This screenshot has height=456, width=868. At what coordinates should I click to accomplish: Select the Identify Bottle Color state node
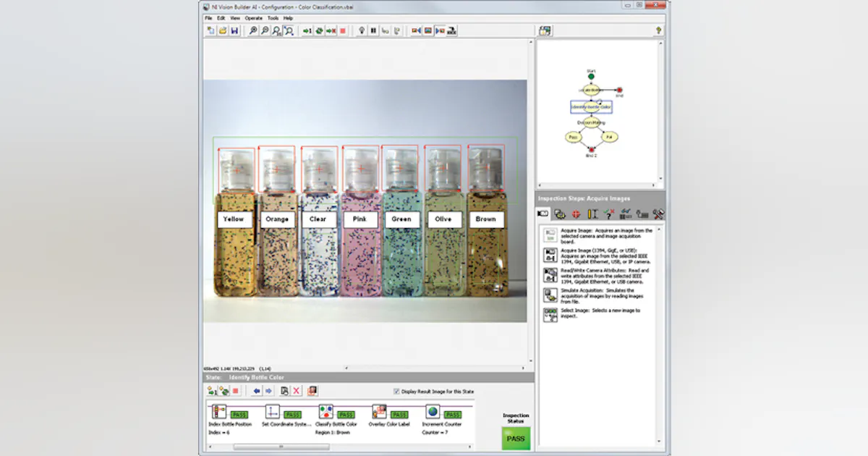point(591,106)
